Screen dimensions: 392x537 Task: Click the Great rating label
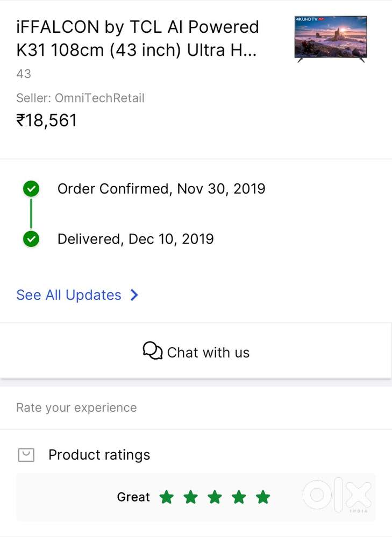133,497
